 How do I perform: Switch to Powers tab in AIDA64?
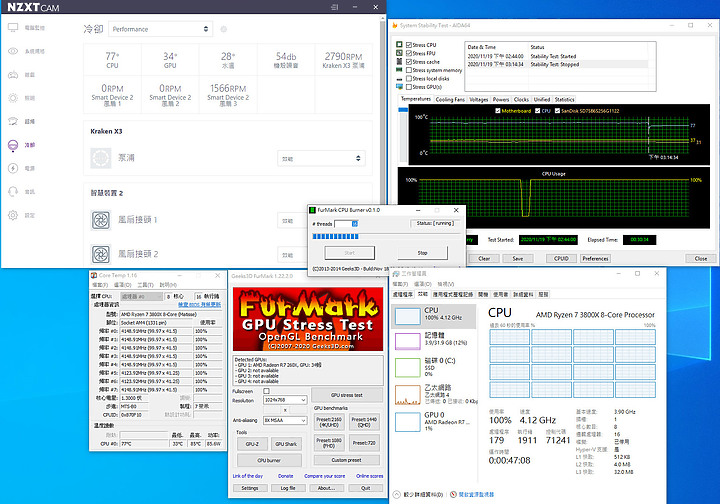[501, 100]
